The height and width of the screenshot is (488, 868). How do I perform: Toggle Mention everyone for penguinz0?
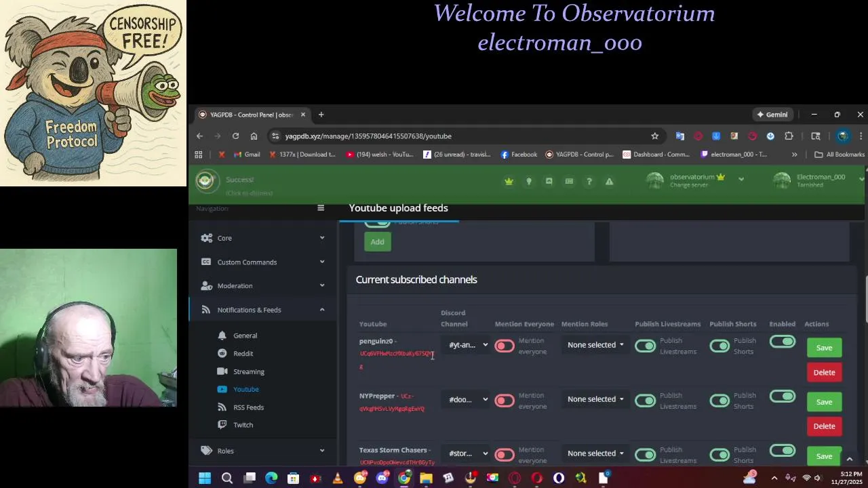pyautogui.click(x=505, y=346)
